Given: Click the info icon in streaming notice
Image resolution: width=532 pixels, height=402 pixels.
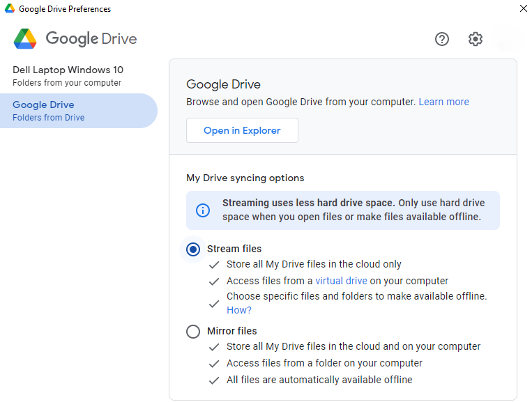Looking at the screenshot, I should pyautogui.click(x=203, y=210).
